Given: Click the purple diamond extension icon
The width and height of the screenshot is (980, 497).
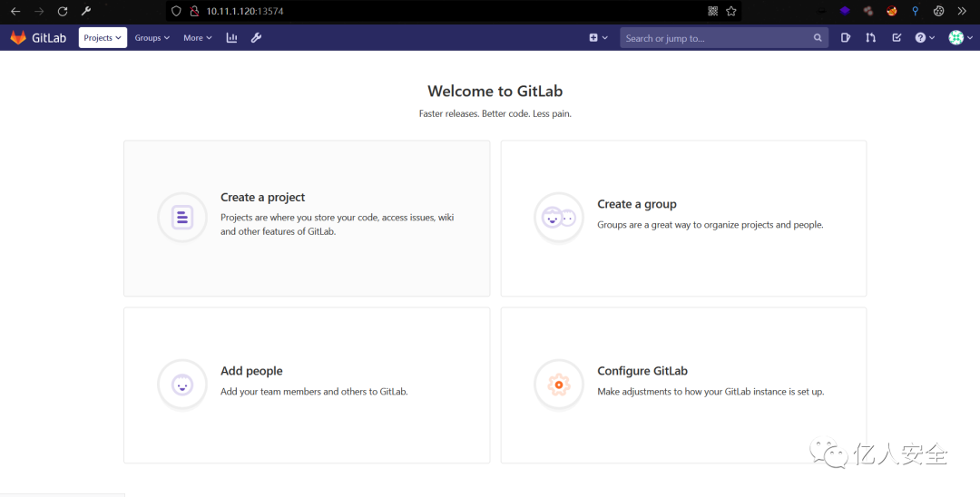Looking at the screenshot, I should pos(845,11).
